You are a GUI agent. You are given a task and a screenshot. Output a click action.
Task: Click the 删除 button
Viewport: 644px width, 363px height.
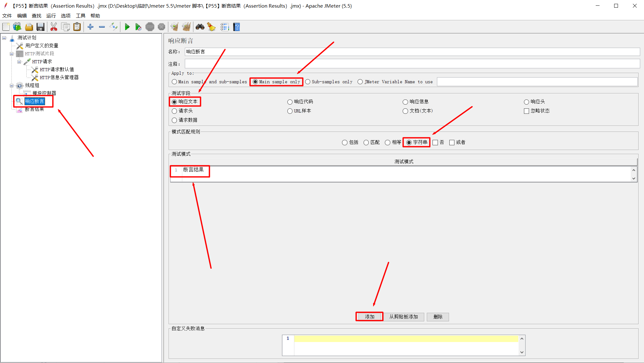(x=438, y=317)
